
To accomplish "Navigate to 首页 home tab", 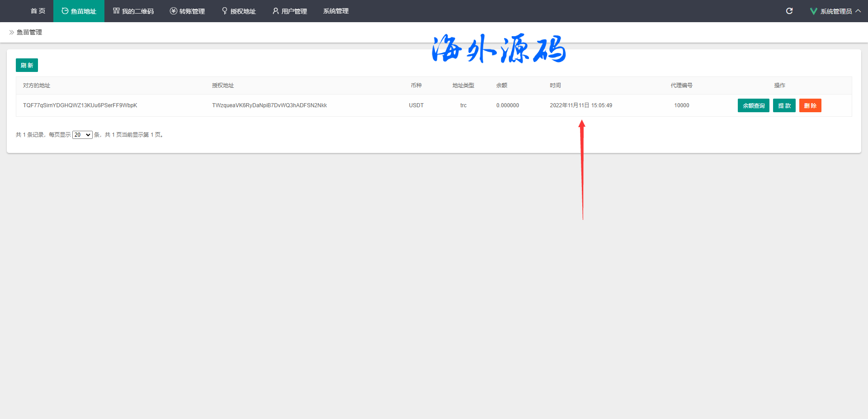I will [38, 11].
